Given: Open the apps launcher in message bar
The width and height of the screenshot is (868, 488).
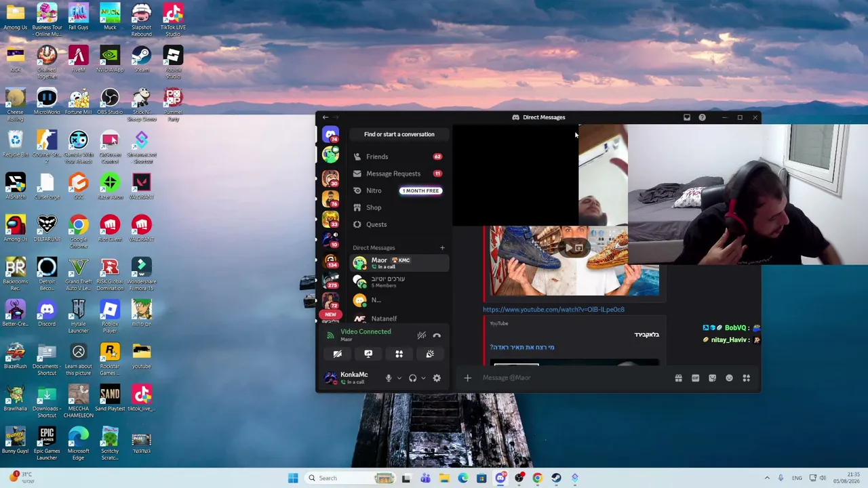Looking at the screenshot, I should click(x=746, y=378).
